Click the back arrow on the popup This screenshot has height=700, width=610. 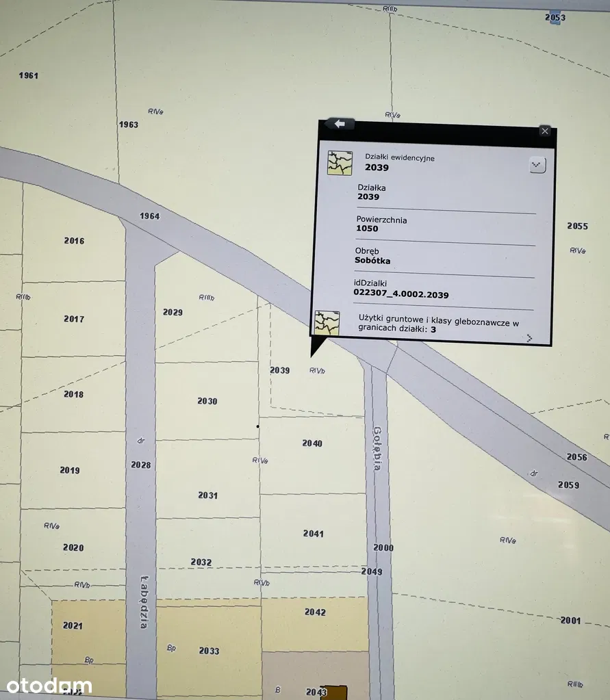point(340,124)
